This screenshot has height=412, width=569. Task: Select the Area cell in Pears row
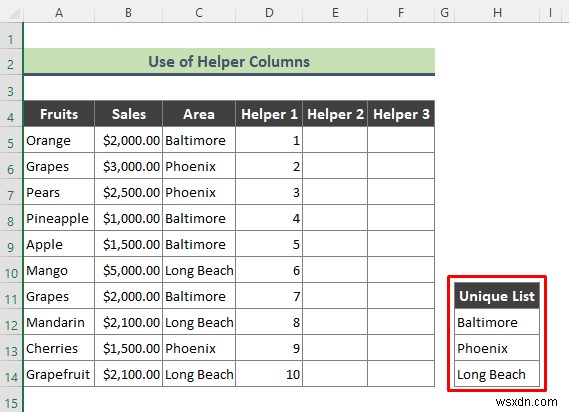coord(199,192)
